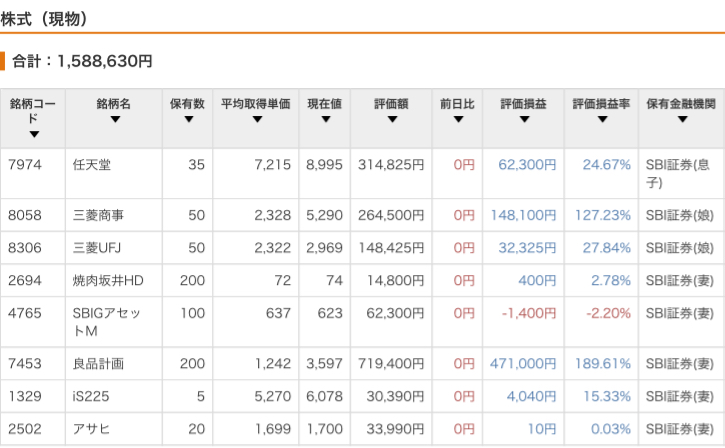Sort table by 平均取得単価 arrow
This screenshot has height=448, width=725.
pos(256,120)
